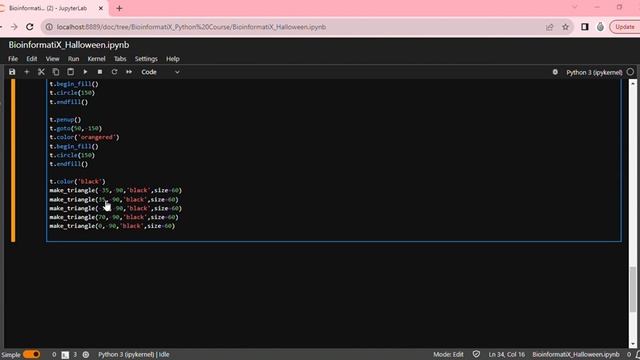Open the tab search chevron

click(575, 7)
